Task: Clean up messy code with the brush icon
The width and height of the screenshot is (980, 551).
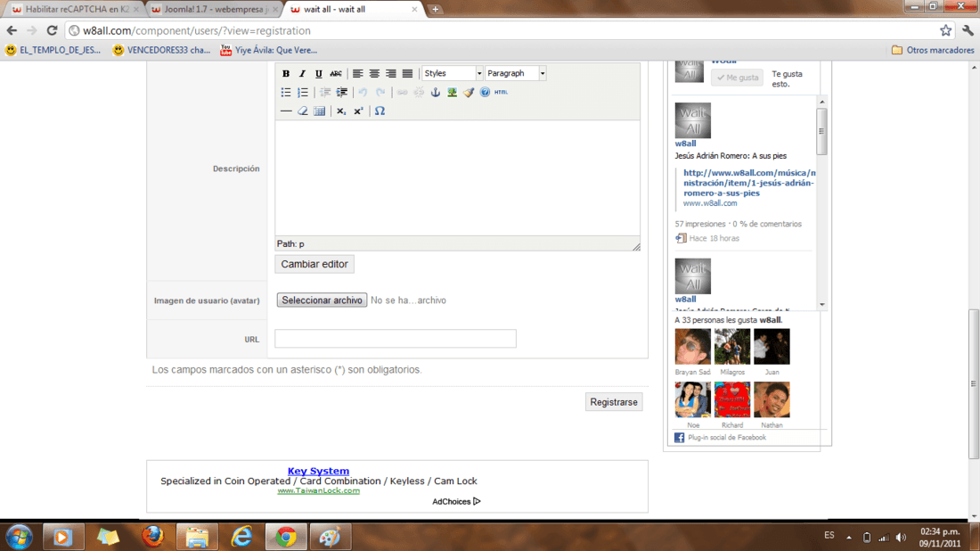Action: [469, 93]
